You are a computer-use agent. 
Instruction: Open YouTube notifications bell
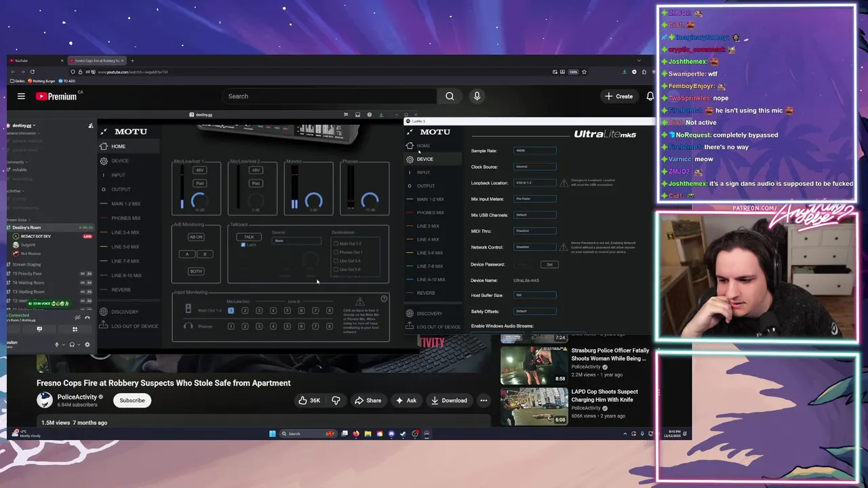(x=650, y=96)
